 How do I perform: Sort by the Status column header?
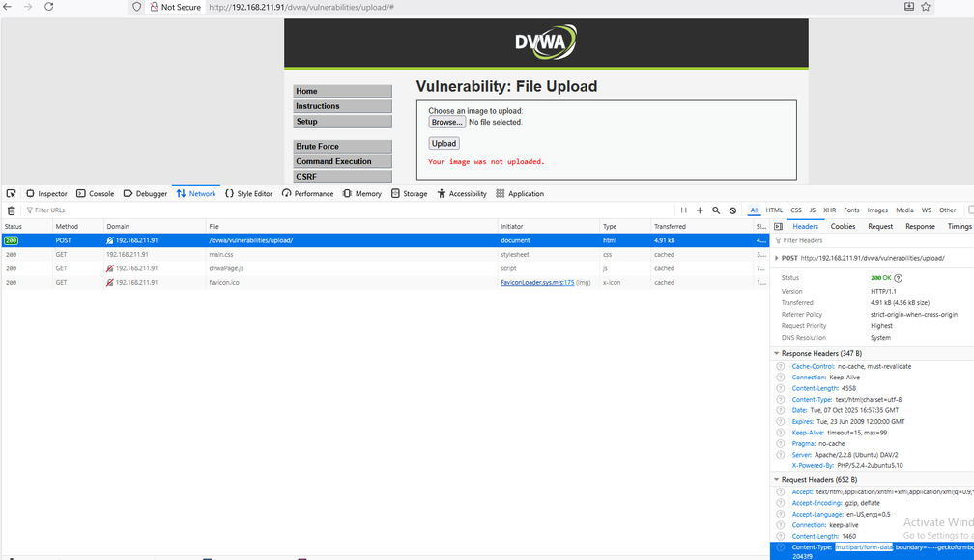[x=26, y=227]
